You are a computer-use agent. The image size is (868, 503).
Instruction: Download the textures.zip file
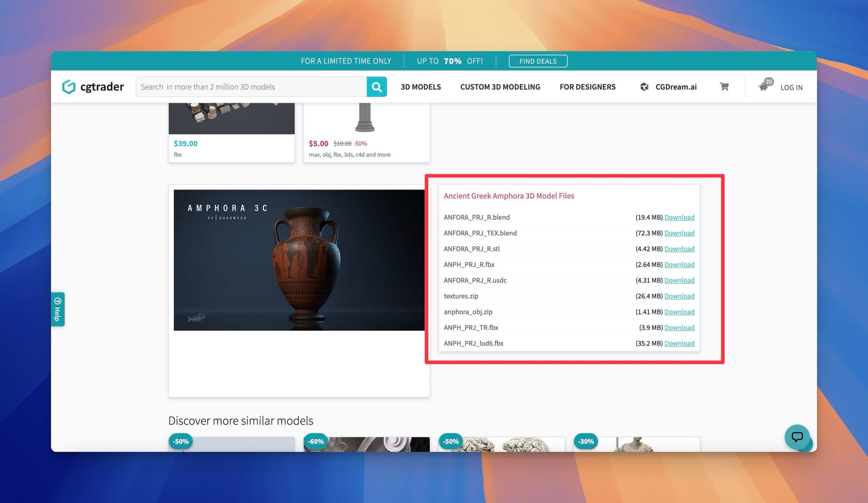click(679, 296)
